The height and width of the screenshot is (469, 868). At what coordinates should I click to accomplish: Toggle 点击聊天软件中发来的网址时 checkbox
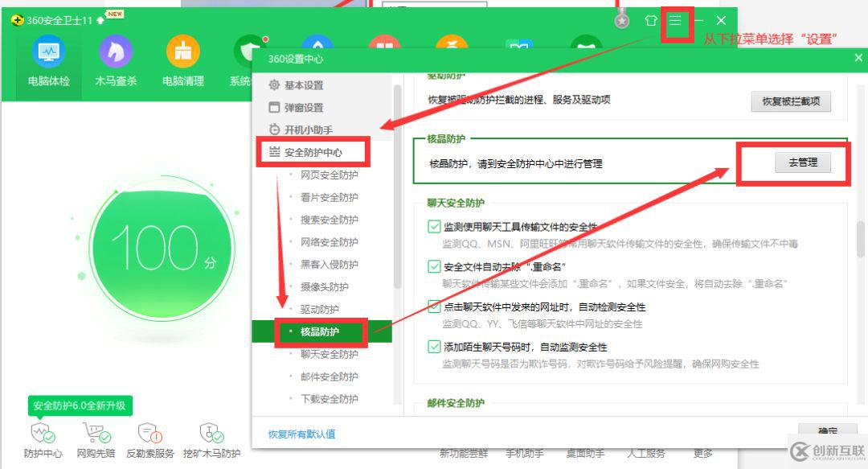click(434, 306)
